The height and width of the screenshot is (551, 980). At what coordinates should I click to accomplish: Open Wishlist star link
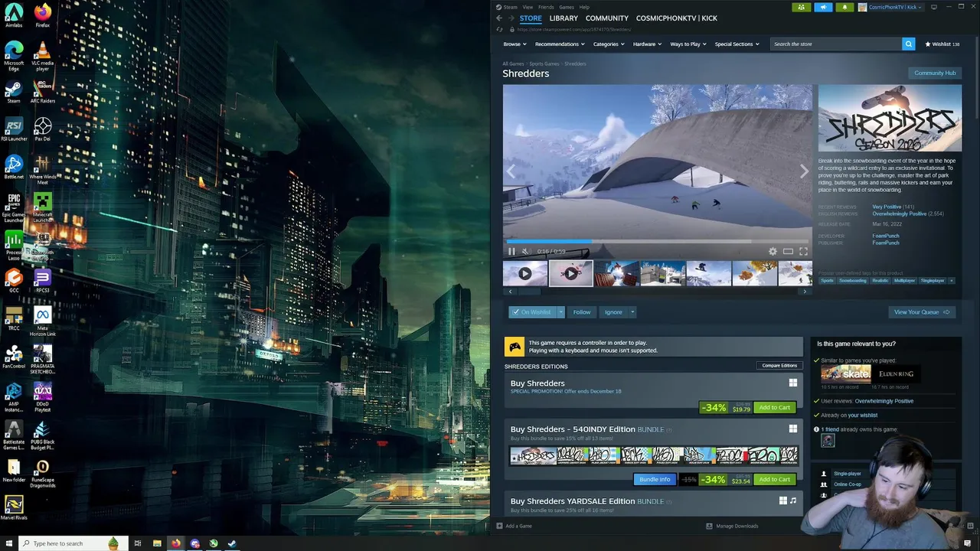(942, 44)
